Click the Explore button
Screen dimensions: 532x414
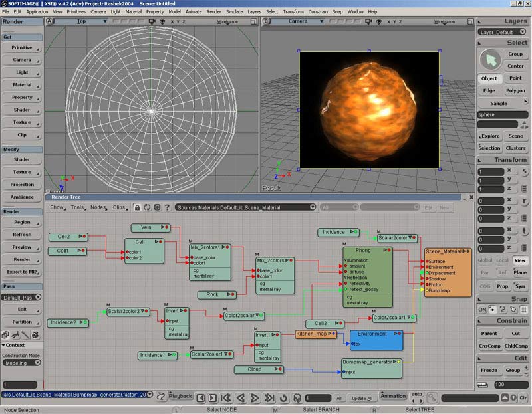(489, 136)
